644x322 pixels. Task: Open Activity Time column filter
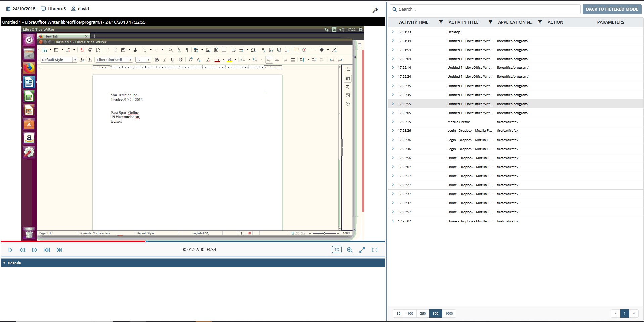[x=441, y=22]
